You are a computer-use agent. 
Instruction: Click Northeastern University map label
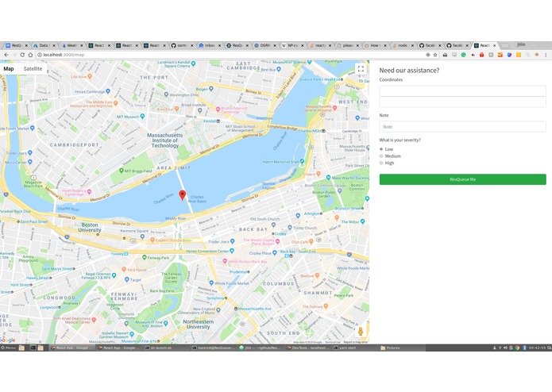point(198,324)
